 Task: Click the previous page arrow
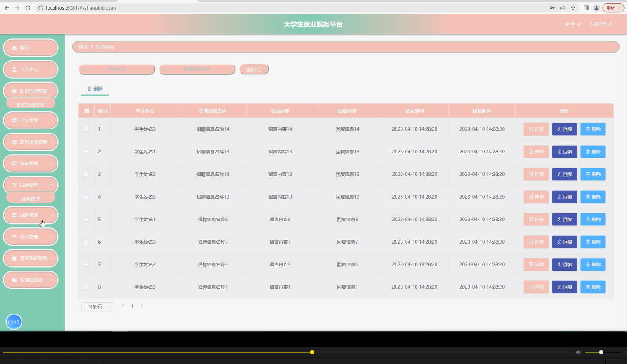122,306
